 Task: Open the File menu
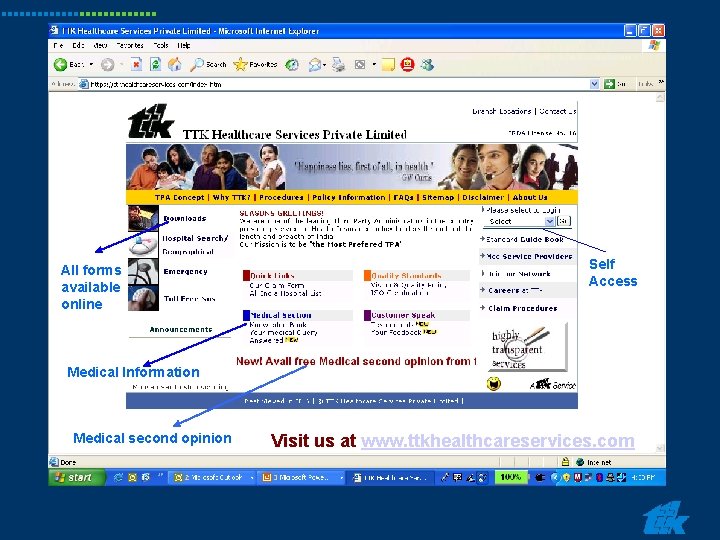tap(58, 45)
